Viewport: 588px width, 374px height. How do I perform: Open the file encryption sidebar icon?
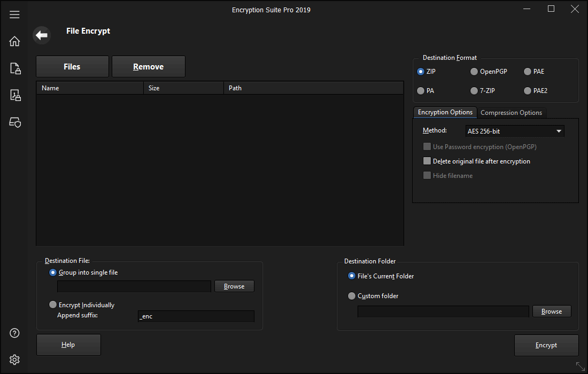(15, 68)
